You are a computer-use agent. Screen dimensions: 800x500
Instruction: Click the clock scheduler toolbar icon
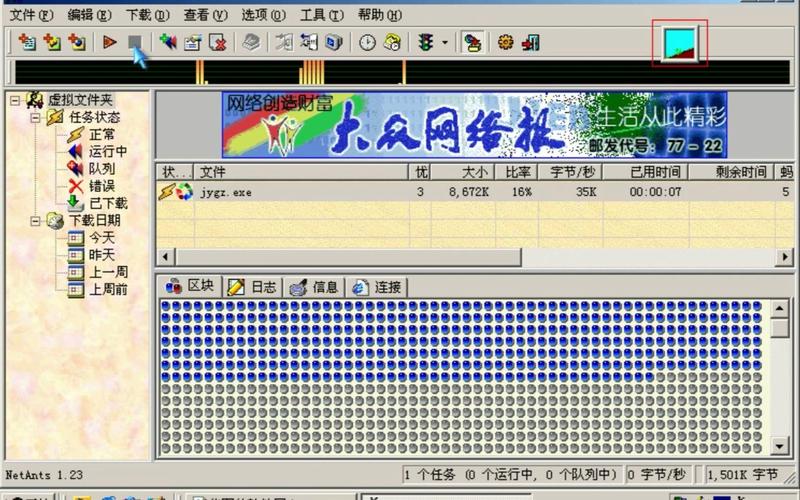(367, 42)
